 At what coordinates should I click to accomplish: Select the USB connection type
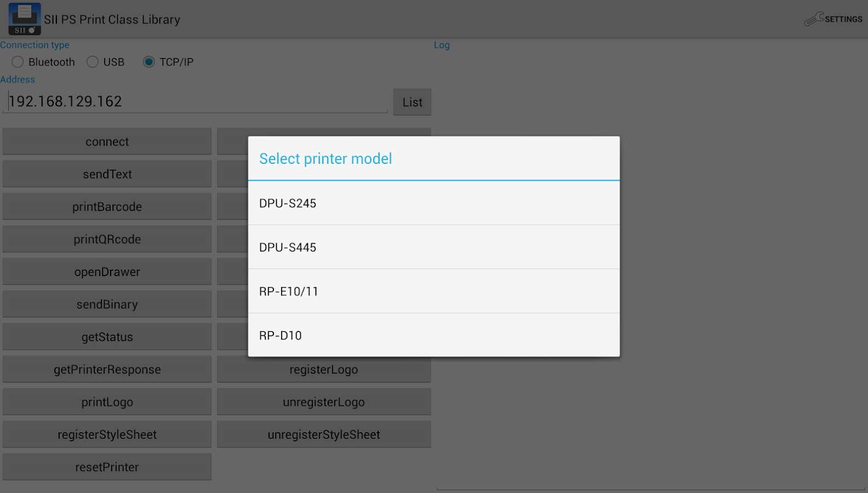pyautogui.click(x=106, y=62)
